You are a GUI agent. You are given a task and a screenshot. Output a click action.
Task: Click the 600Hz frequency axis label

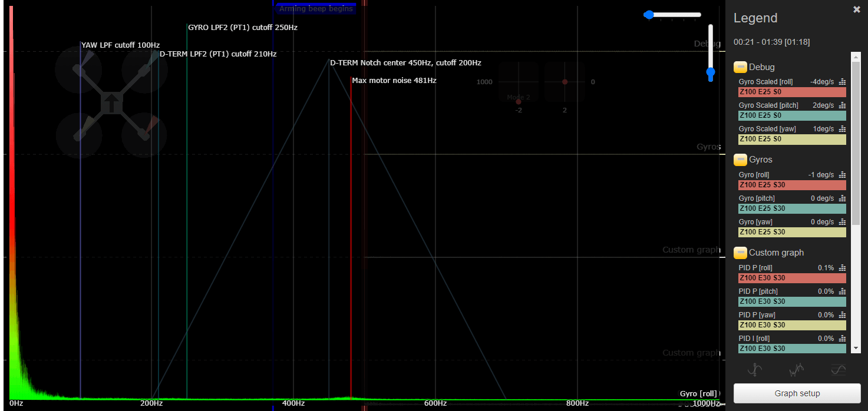tap(435, 403)
